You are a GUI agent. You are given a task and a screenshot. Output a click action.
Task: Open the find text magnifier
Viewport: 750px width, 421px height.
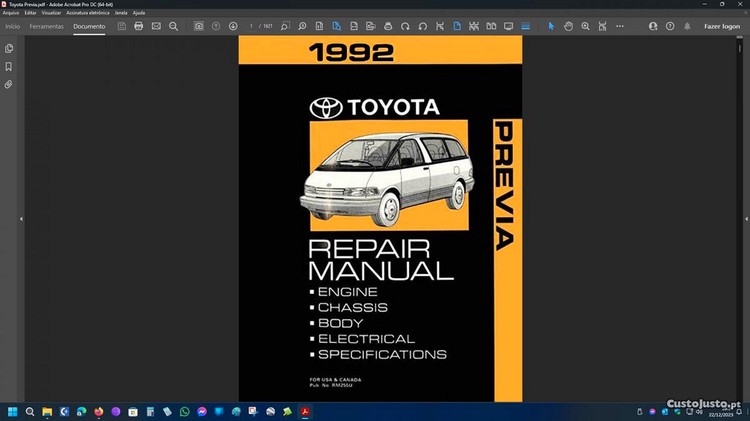(174, 26)
